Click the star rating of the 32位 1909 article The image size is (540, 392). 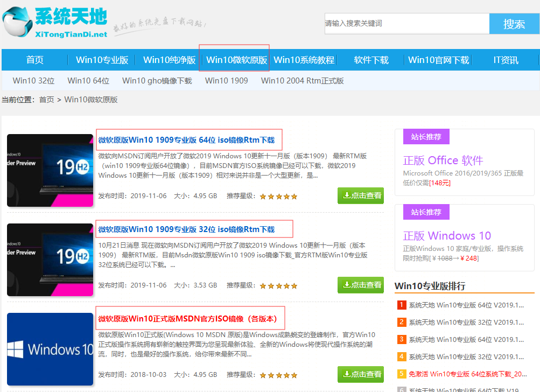tap(278, 286)
